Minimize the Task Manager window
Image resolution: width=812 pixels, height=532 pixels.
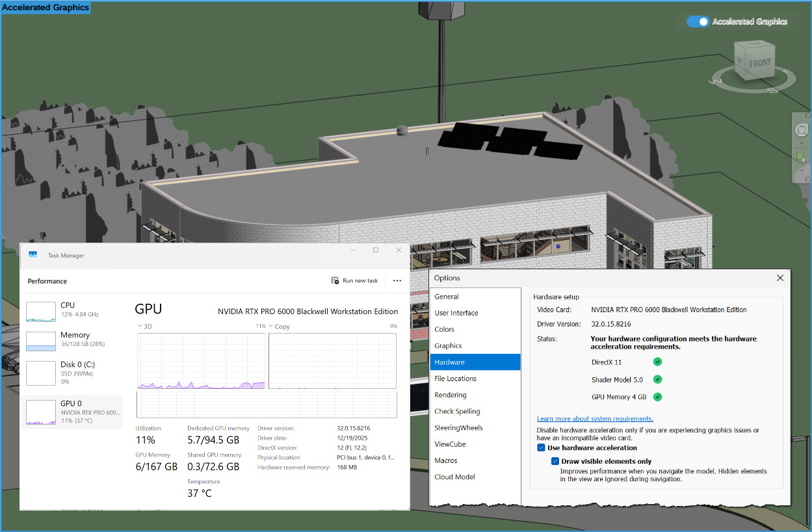[x=352, y=250]
